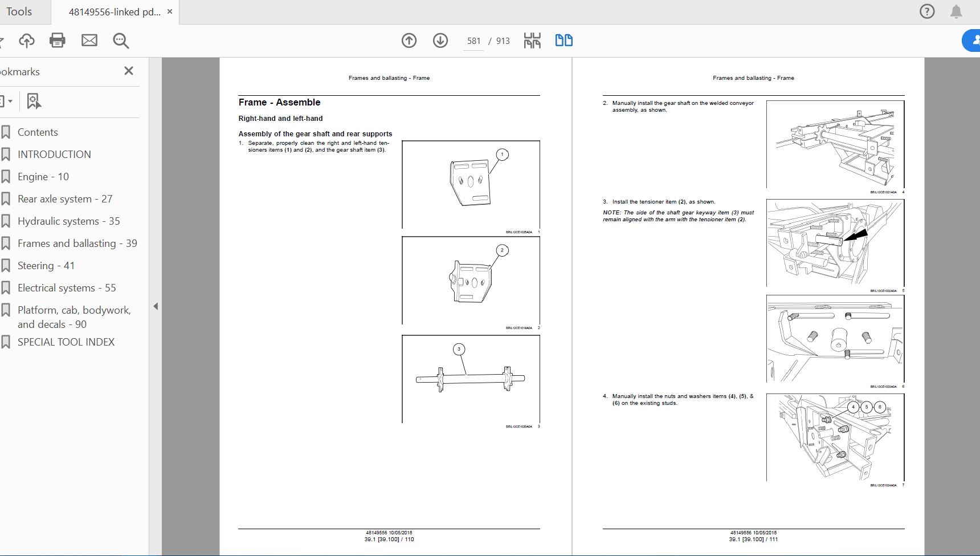Image resolution: width=980 pixels, height=556 pixels.
Task: Click the gear shaft item 3 figure
Action: click(x=471, y=379)
